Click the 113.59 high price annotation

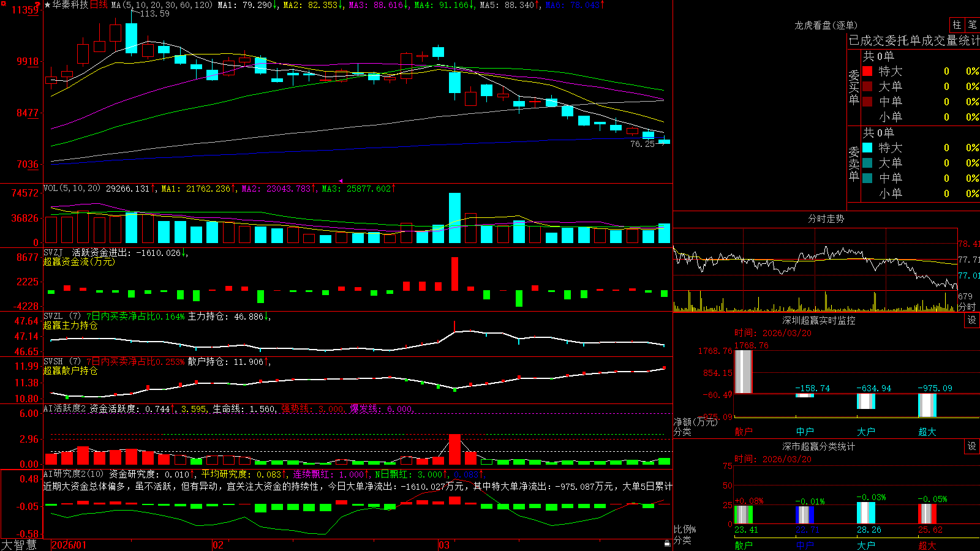click(x=154, y=13)
